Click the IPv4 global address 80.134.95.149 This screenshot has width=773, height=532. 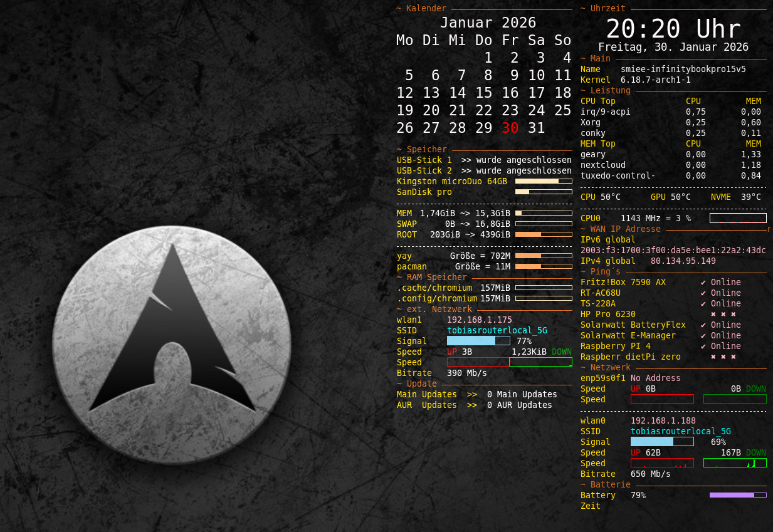(683, 261)
